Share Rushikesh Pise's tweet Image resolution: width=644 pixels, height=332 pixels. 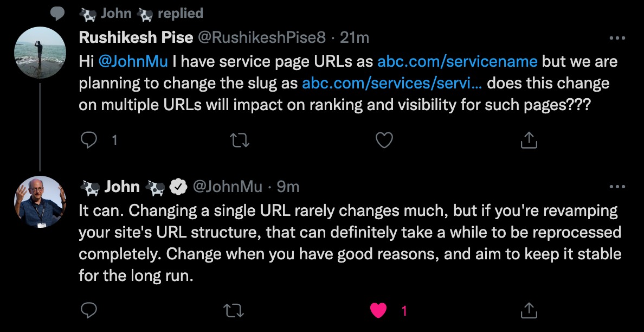click(x=529, y=140)
